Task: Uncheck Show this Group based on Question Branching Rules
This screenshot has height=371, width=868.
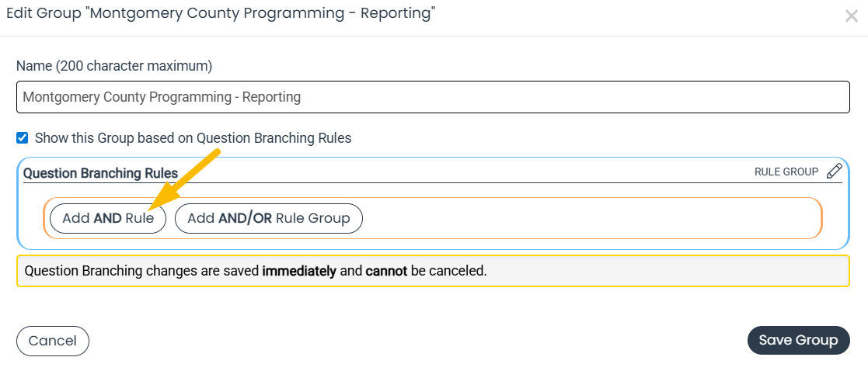Action: (22, 137)
